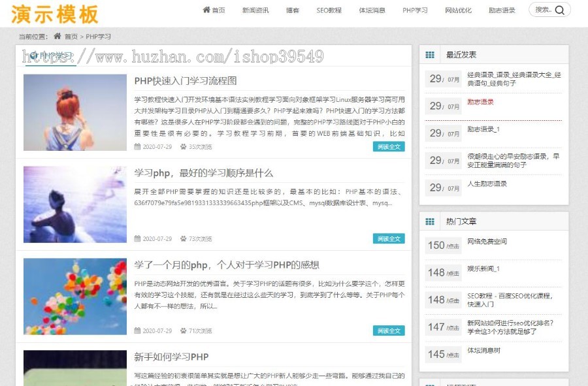This screenshot has width=588, height=386.
Task: Click the breadcrumb home icon
Action: 57,37
